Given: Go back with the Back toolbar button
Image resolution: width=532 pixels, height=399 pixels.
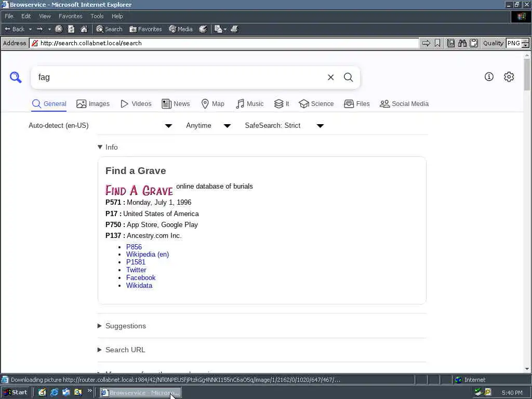Looking at the screenshot, I should pyautogui.click(x=15, y=29).
